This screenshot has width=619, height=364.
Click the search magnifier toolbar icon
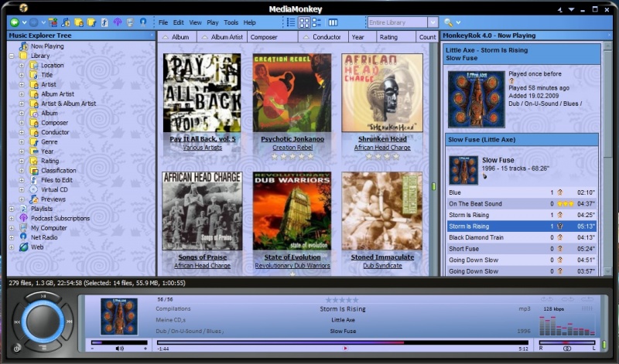[449, 22]
